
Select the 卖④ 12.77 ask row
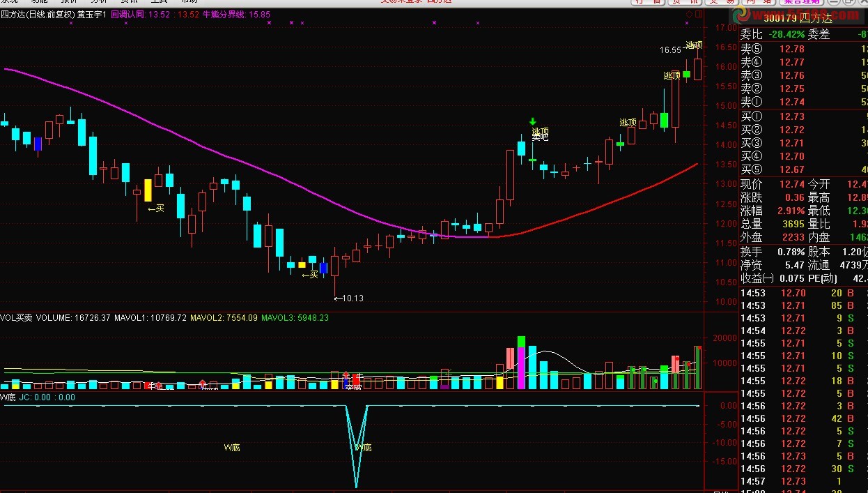pos(804,62)
